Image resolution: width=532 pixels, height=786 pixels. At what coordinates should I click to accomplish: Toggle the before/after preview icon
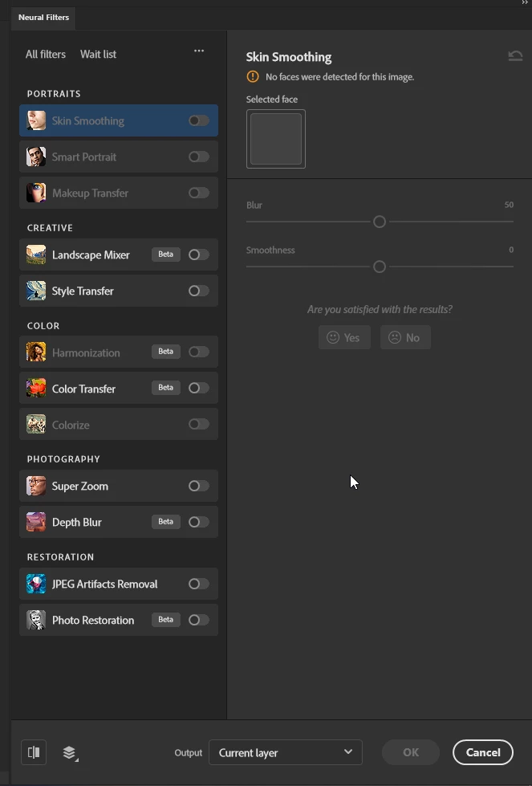click(34, 752)
